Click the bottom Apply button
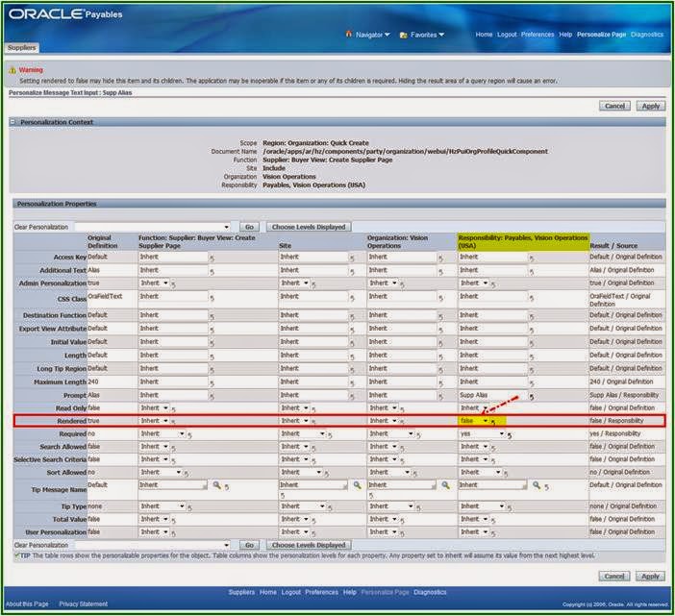Image resolution: width=675 pixels, height=616 pixels. (x=650, y=577)
